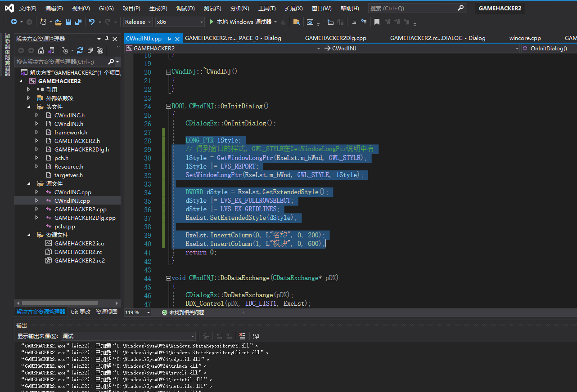The width and height of the screenshot is (577, 392).
Task: Click the open file folder icon
Action: pyautogui.click(x=58, y=22)
